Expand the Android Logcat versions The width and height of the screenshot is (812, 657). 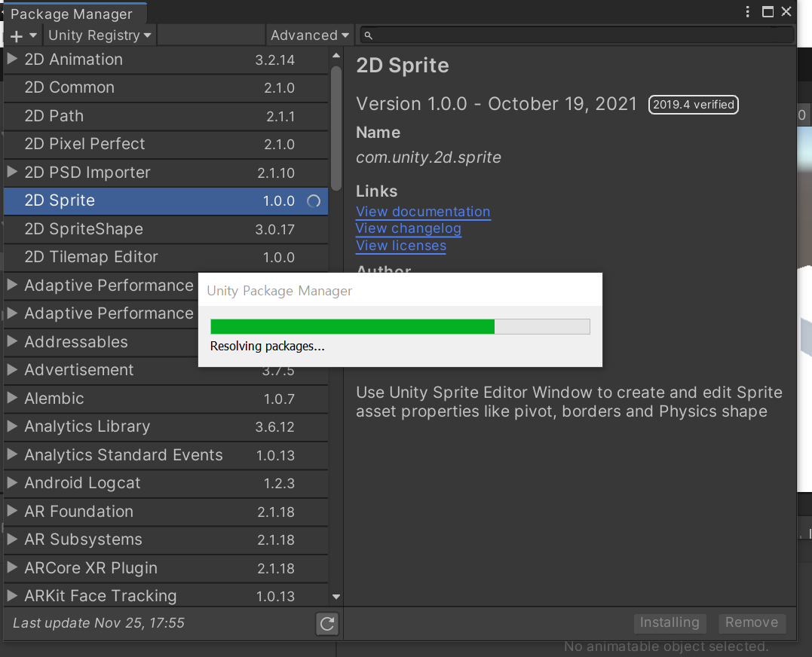click(12, 481)
